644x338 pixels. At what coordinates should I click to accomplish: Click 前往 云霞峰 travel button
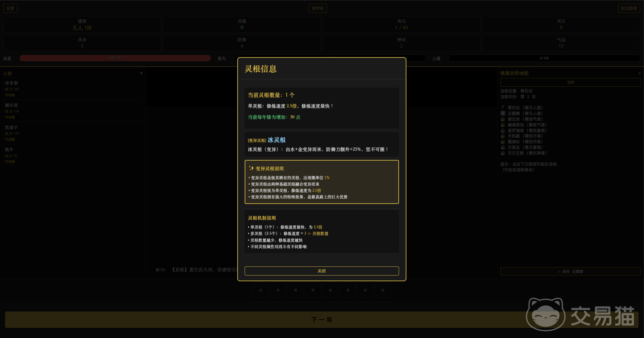(570, 271)
